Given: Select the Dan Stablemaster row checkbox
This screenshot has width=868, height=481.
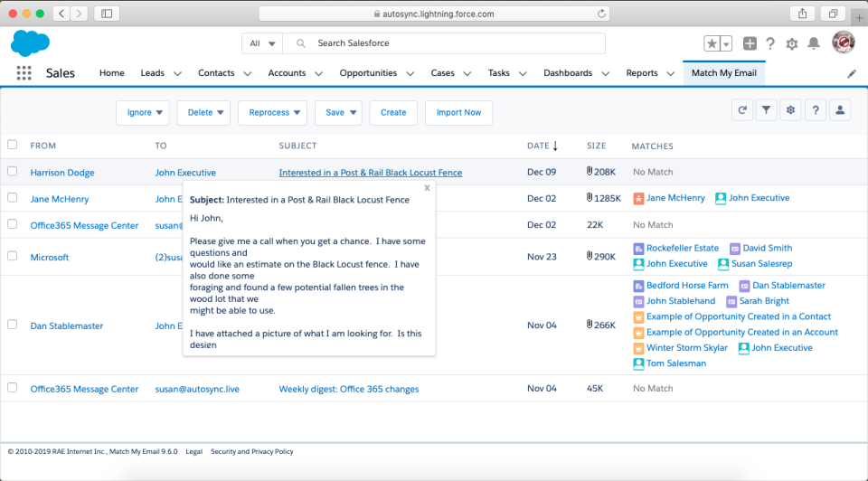Looking at the screenshot, I should [x=13, y=325].
